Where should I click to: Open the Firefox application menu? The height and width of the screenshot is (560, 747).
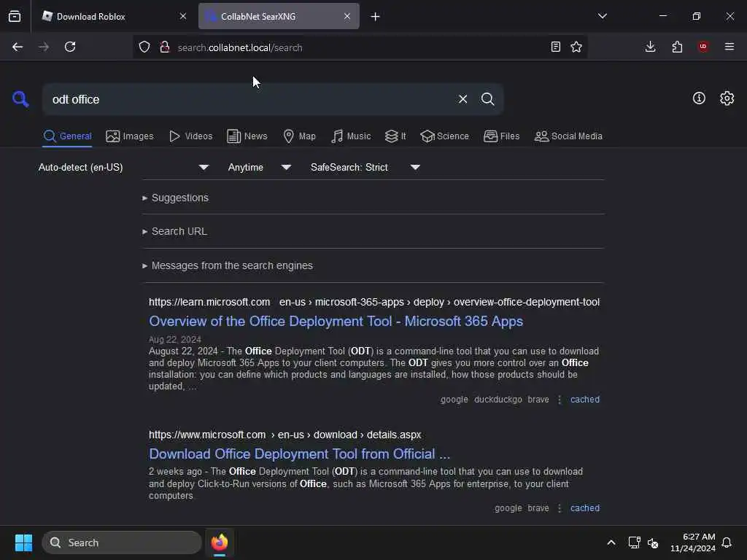point(729,47)
